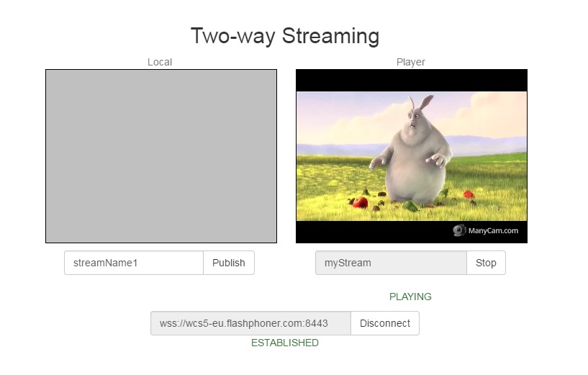Image resolution: width=588 pixels, height=375 pixels.
Task: Click the Local video preview area
Action: pos(161,156)
